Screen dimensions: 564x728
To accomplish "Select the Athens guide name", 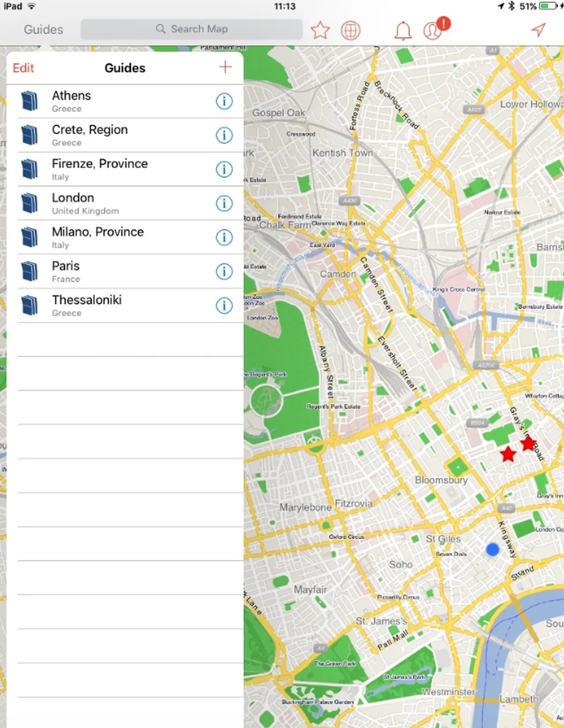I will (71, 96).
